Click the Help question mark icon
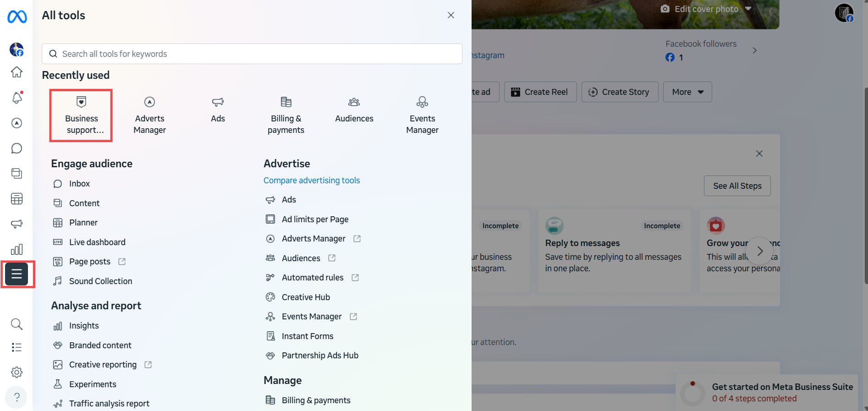The height and width of the screenshot is (411, 868). (17, 397)
